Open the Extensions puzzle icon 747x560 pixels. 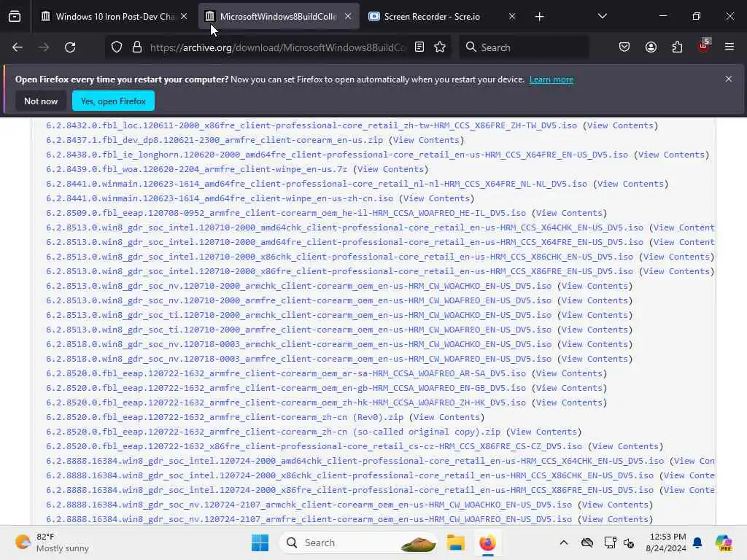[x=677, y=47]
